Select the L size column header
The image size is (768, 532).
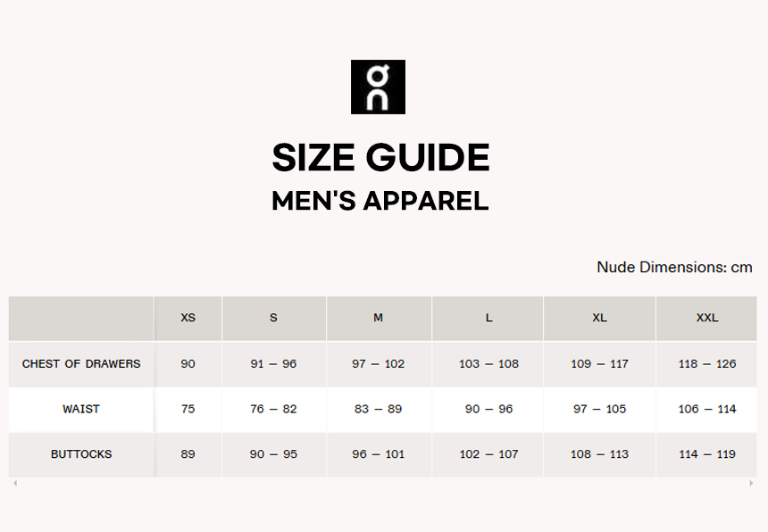pos(488,318)
